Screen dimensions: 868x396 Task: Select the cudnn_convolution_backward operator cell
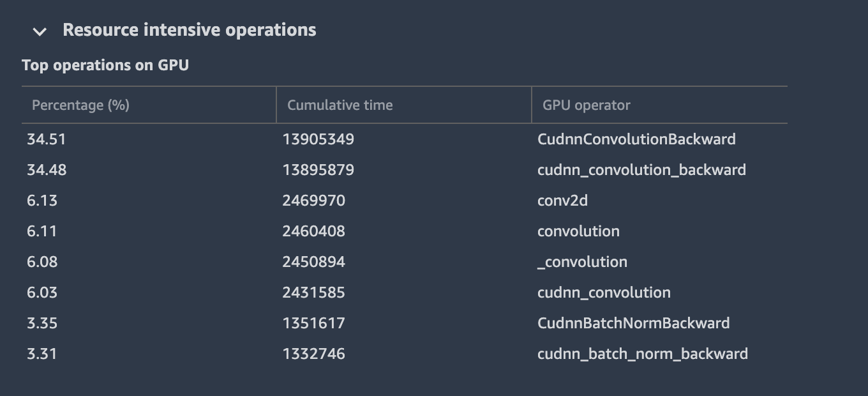[641, 170]
